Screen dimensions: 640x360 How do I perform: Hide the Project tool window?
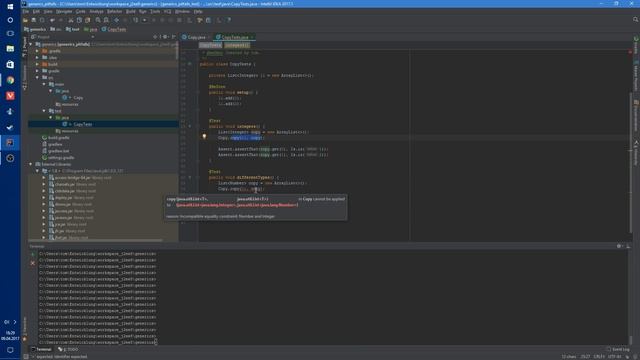pyautogui.click(x=173, y=37)
